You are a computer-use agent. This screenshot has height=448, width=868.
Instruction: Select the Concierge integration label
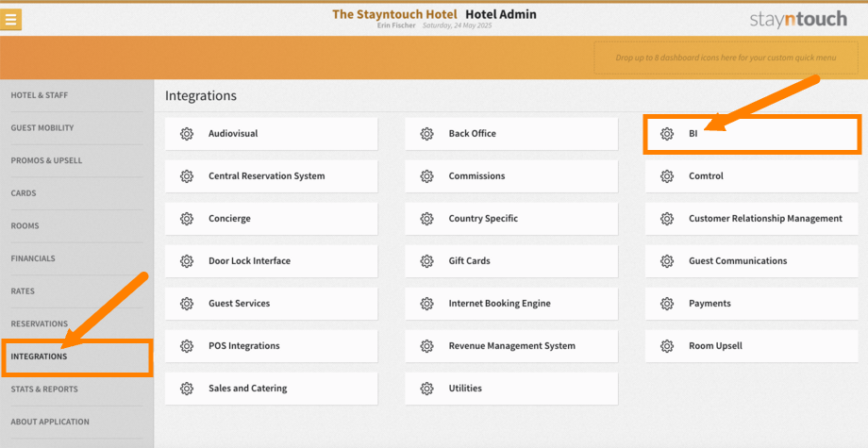pyautogui.click(x=229, y=219)
